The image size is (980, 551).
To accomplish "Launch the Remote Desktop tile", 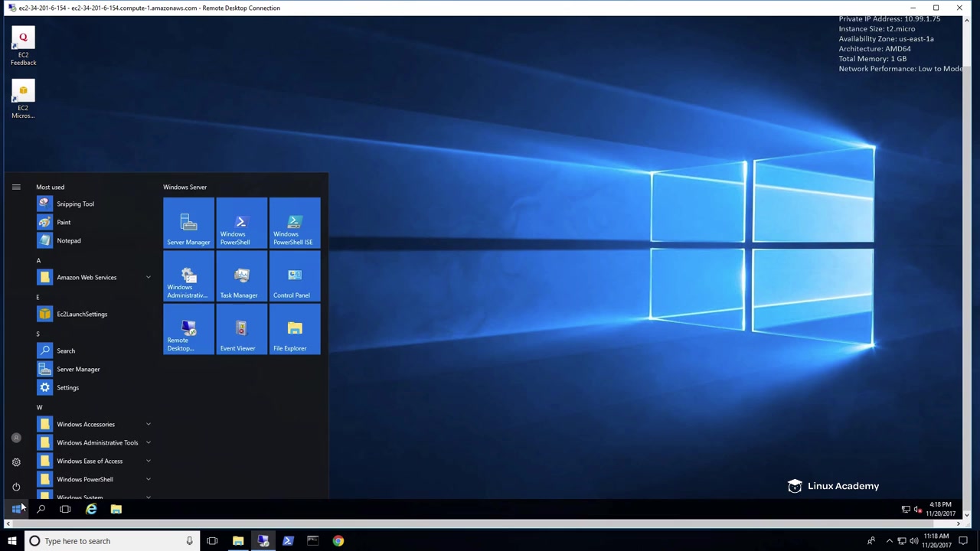I will (x=188, y=331).
